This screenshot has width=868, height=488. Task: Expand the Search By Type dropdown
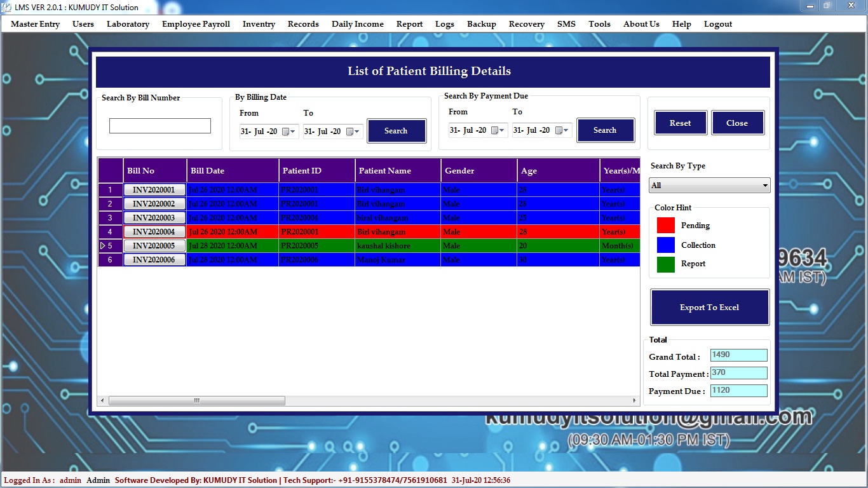click(x=764, y=186)
